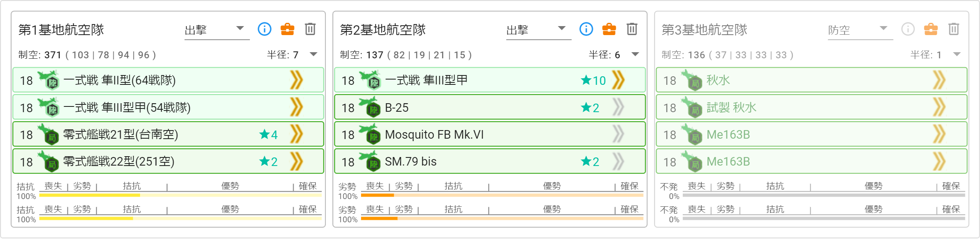This screenshot has width=980, height=239.
Task: Click improvement star ★10 on 隼III型甲
Action: tap(593, 80)
